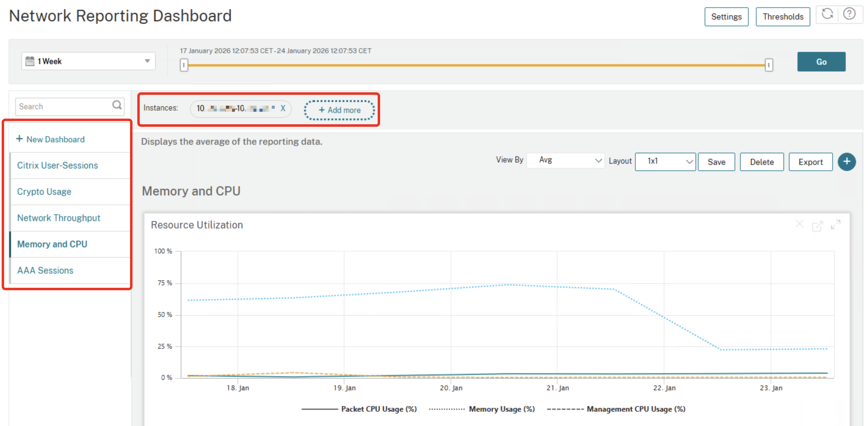Open the Crypto Usage dashboard
Viewport: 868px width, 426px height.
44,191
